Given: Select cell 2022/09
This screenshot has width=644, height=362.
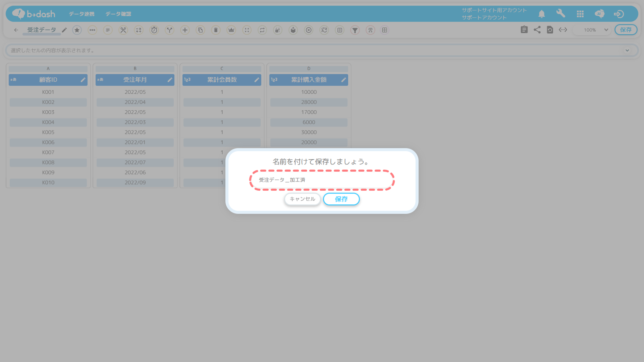Looking at the screenshot, I should 135,183.
